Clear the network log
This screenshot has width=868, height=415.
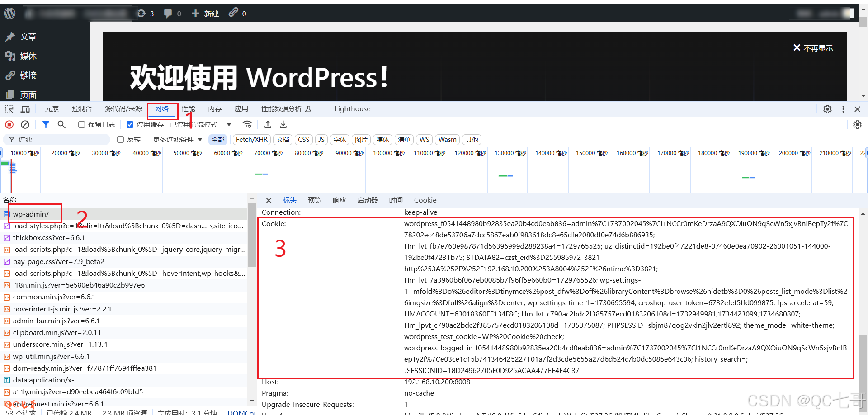pos(25,124)
